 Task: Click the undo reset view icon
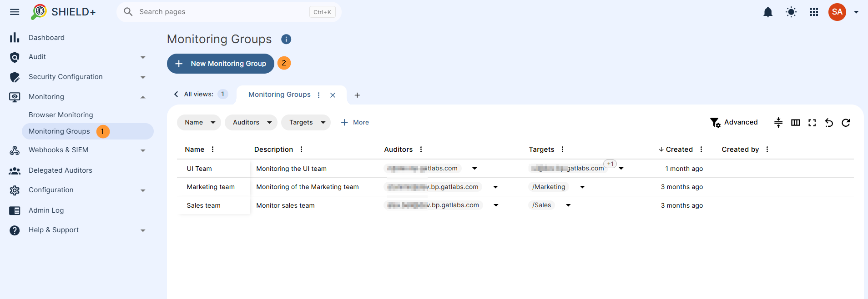click(829, 122)
